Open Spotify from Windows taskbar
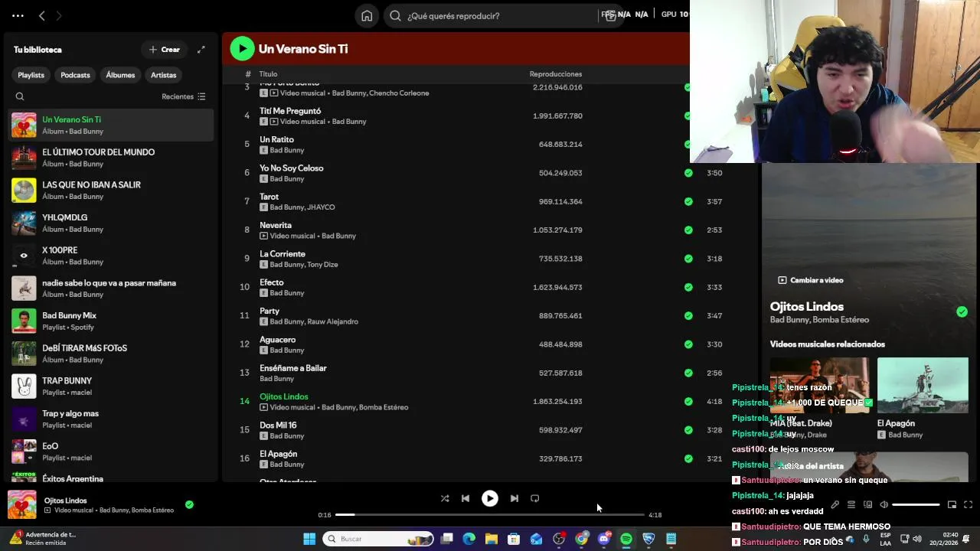The width and height of the screenshot is (980, 551). [x=626, y=539]
